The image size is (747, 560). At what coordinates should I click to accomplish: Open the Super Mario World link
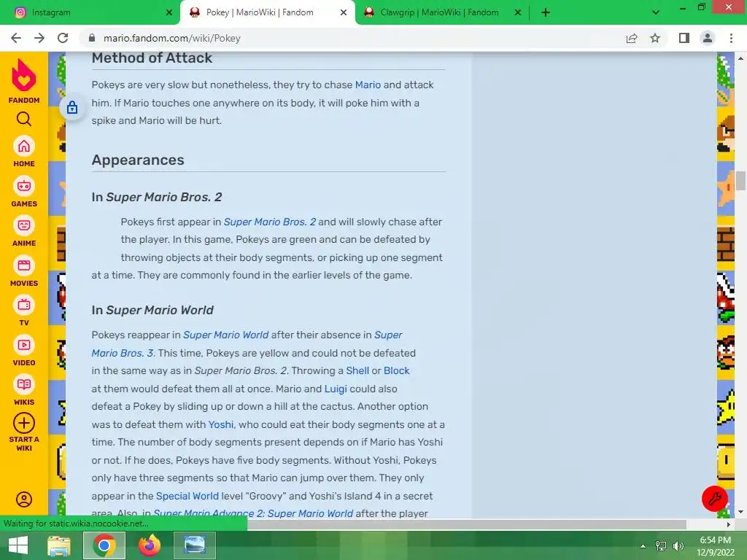tap(226, 335)
